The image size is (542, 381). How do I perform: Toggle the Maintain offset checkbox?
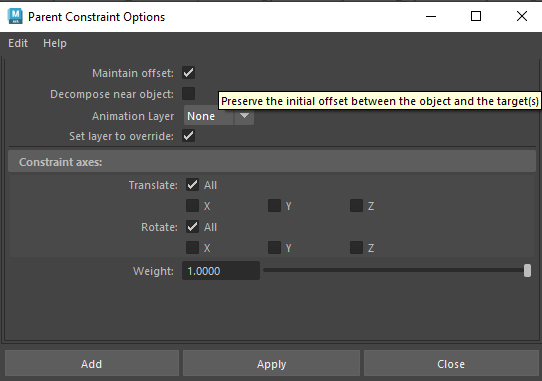pos(188,73)
